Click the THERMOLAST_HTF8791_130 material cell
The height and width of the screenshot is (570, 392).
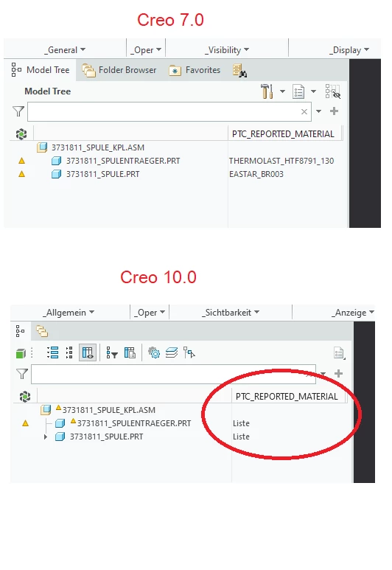click(x=281, y=161)
